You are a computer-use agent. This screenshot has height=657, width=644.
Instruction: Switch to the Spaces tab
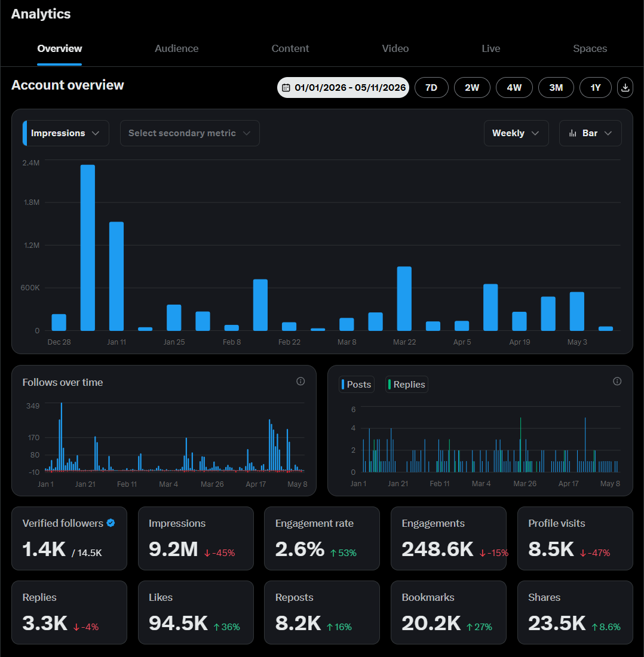coord(590,48)
